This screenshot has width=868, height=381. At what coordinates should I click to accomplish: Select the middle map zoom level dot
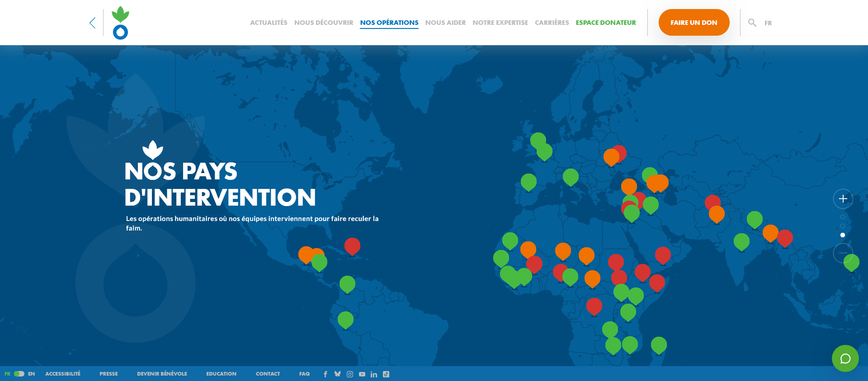[x=843, y=226]
